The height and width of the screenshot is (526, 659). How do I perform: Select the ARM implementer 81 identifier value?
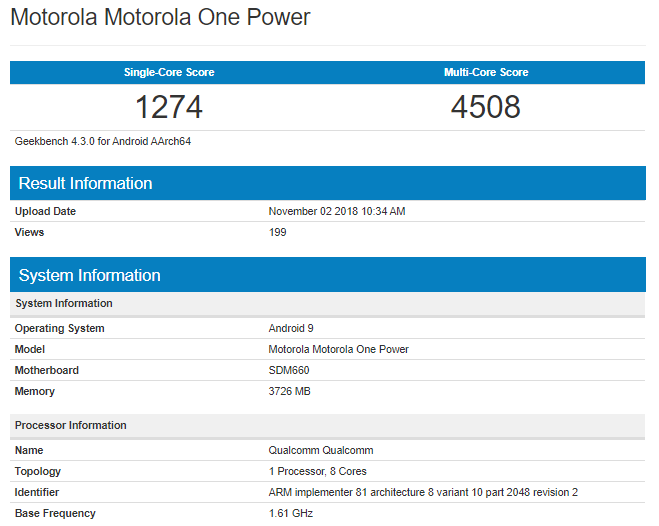pyautogui.click(x=423, y=492)
